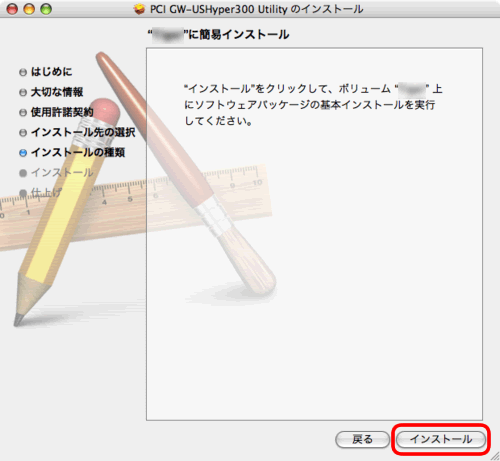
Task: Click the 戻る back button
Action: click(x=362, y=439)
